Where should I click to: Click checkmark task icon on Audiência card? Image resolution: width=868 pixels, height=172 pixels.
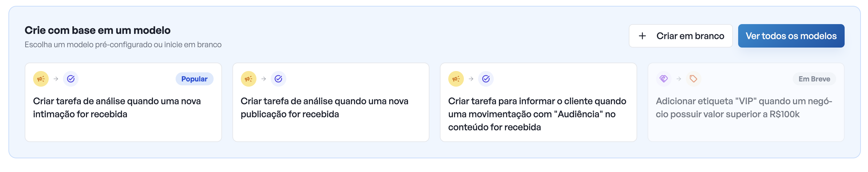(486, 79)
